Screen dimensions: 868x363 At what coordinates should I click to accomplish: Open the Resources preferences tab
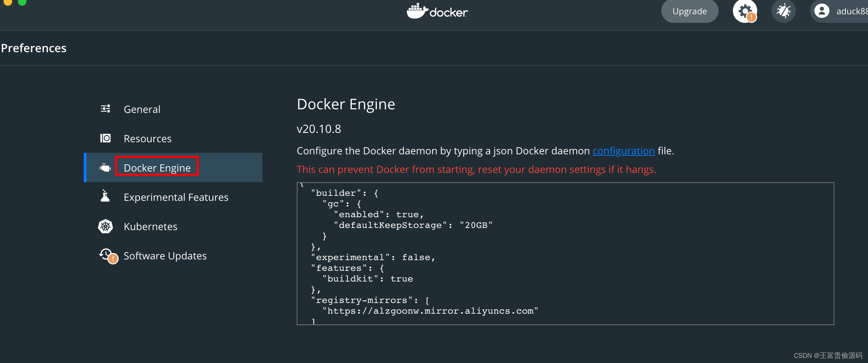[x=173, y=138]
